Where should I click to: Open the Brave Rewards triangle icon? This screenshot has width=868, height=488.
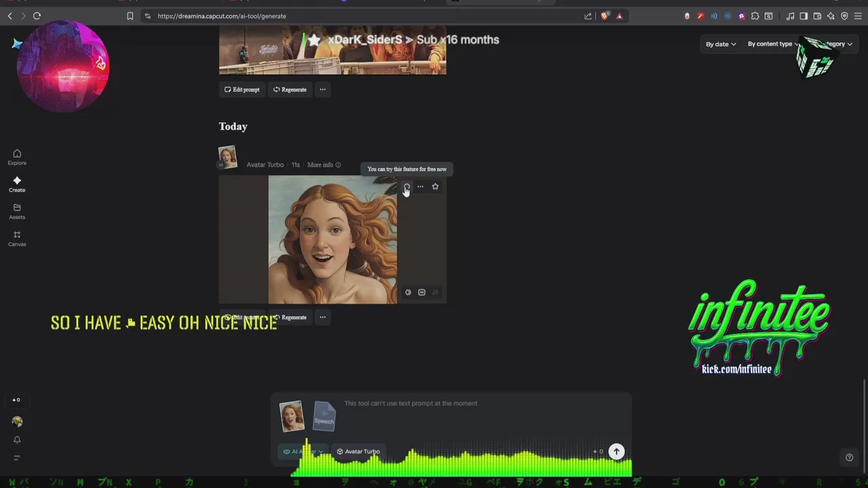click(619, 16)
